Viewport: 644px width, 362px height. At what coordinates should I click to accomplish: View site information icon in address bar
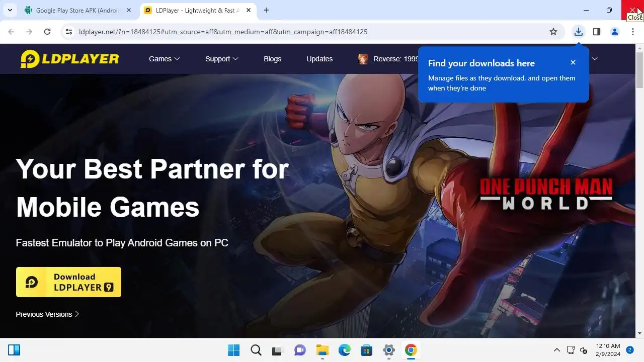point(68,32)
